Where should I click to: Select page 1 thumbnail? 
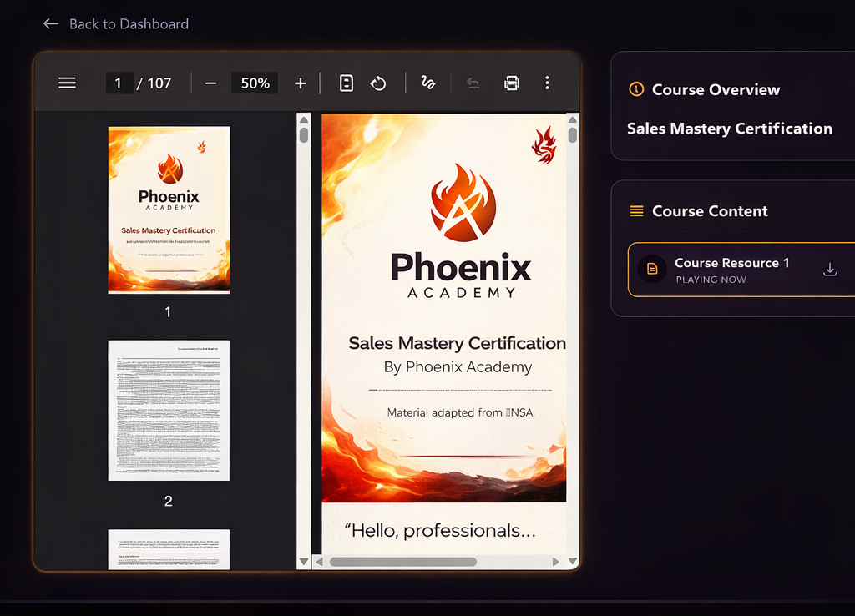click(x=169, y=210)
